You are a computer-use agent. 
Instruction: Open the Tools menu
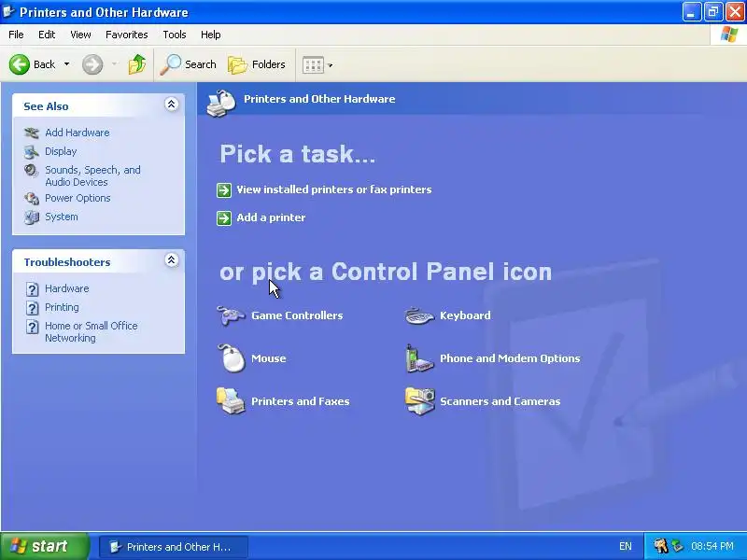175,35
